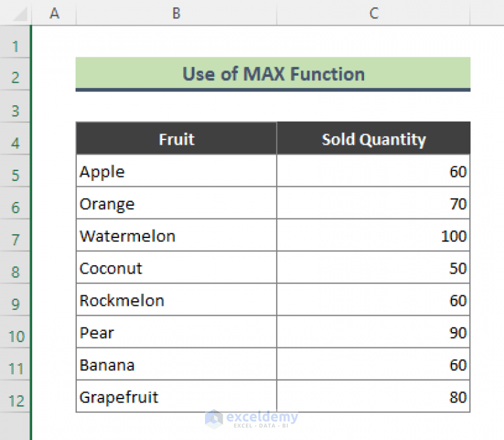
Task: Select column B header
Action: 176,13
